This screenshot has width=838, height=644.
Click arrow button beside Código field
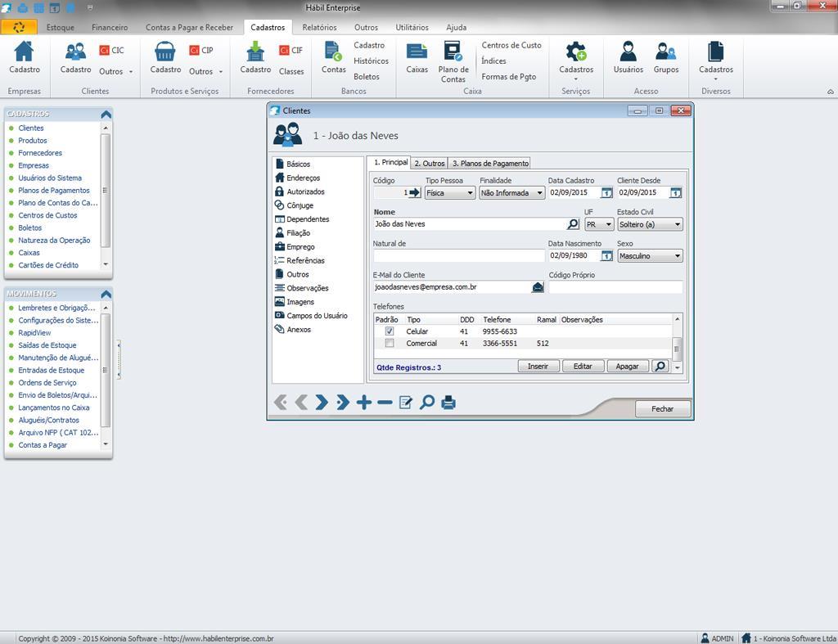pos(415,192)
